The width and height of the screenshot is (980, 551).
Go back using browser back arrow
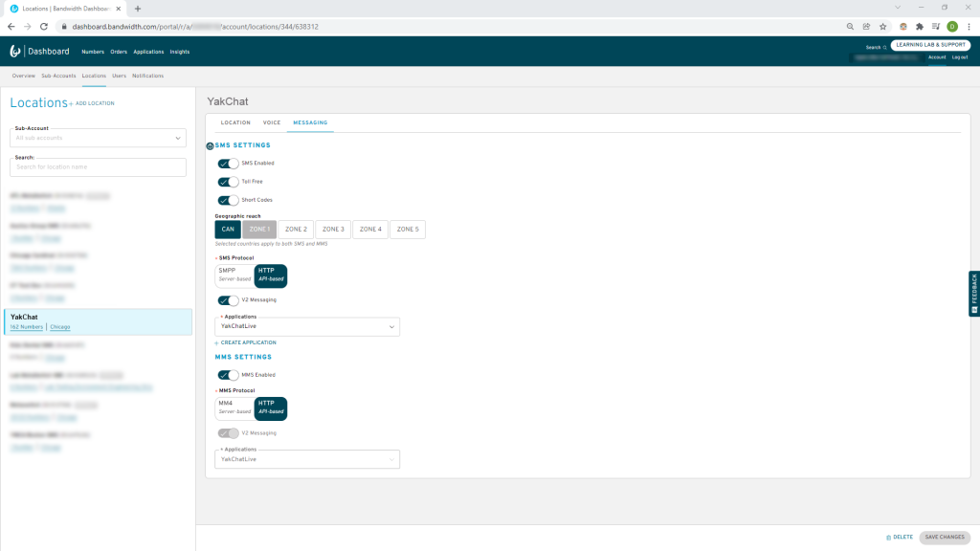pos(11,26)
